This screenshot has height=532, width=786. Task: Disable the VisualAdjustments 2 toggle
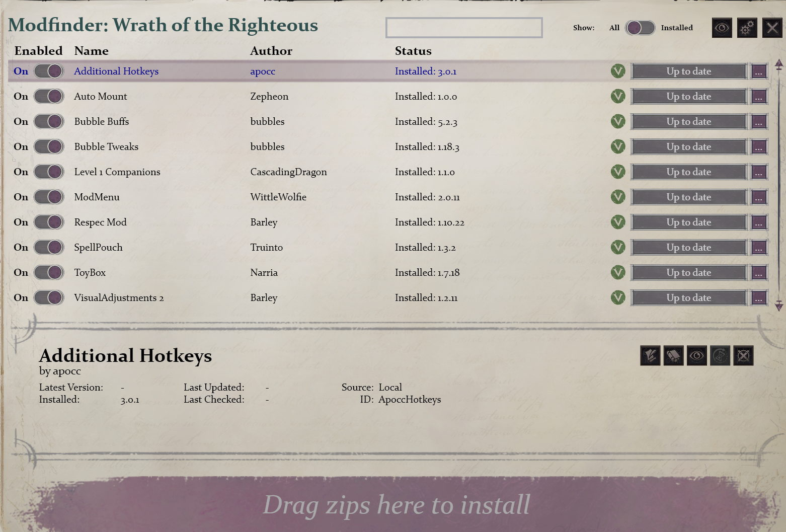[x=49, y=297]
